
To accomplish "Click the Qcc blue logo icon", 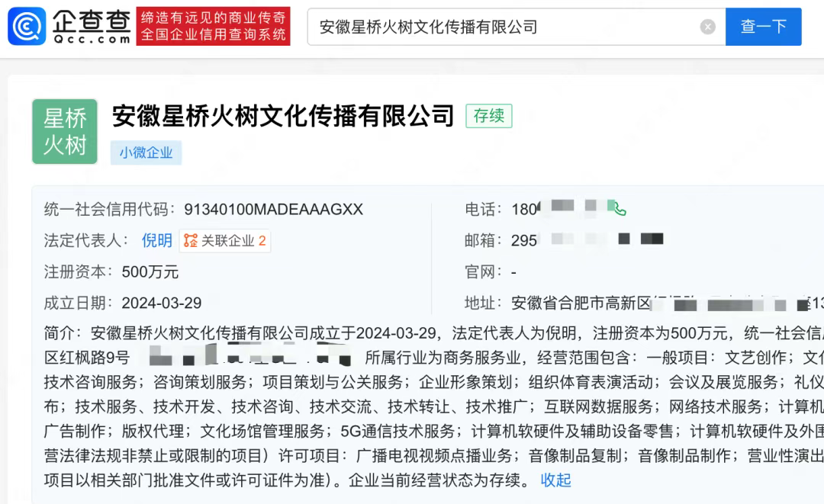I will (x=27, y=26).
